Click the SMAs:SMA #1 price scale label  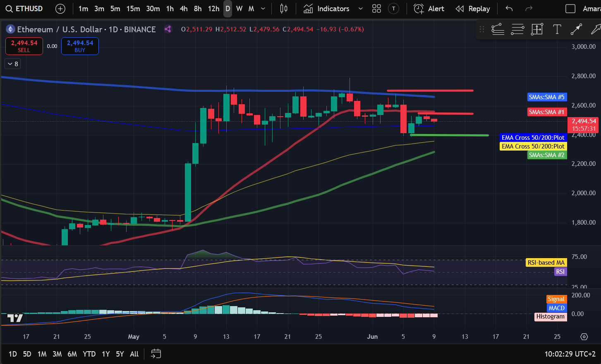(x=547, y=112)
